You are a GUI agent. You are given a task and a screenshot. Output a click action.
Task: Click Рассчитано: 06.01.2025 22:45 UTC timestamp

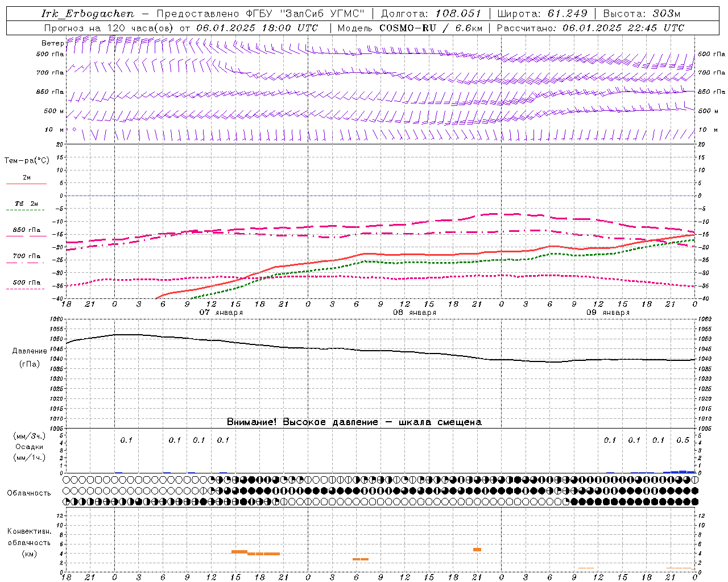click(x=590, y=28)
